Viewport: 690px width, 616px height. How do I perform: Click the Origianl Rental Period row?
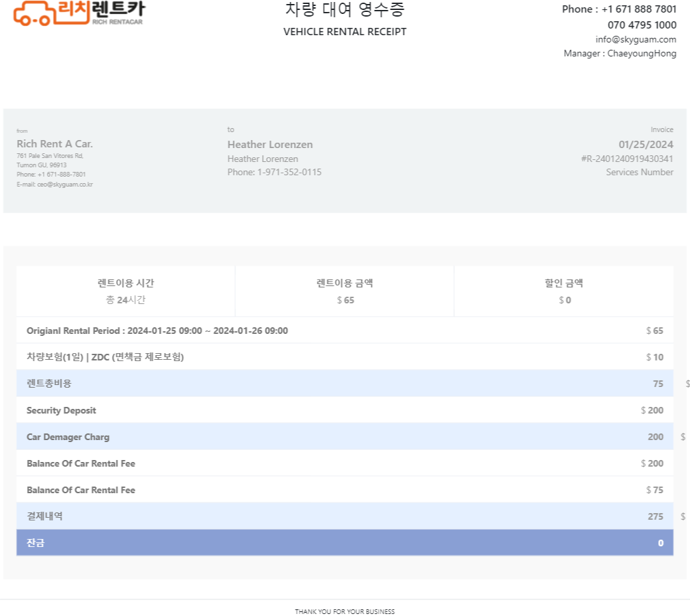(x=344, y=331)
